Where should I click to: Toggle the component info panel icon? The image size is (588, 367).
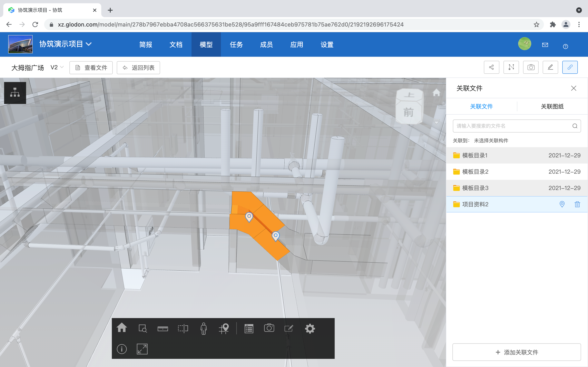[122, 349]
